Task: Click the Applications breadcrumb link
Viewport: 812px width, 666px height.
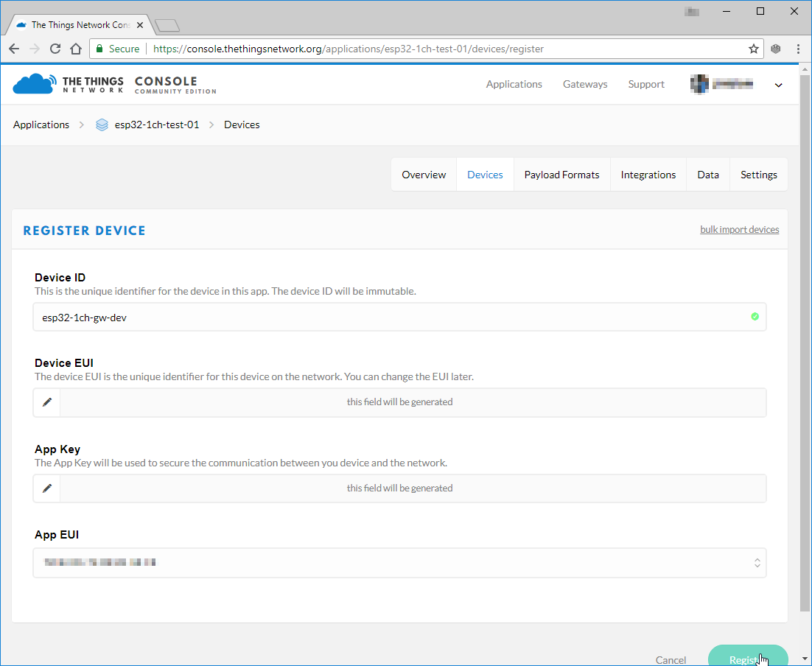Action: (41, 125)
